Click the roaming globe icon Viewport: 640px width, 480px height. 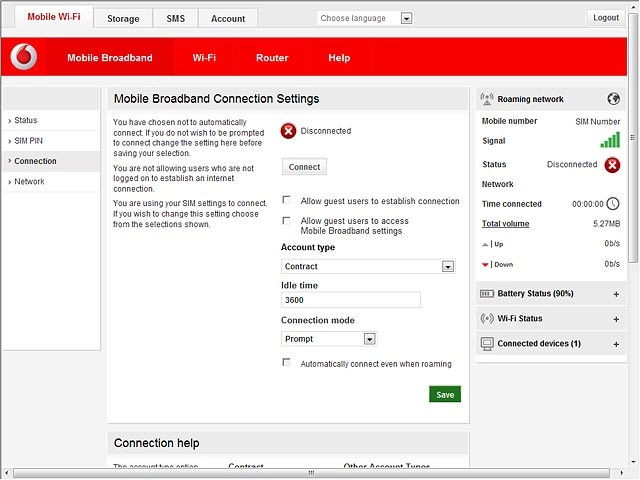tap(613, 99)
